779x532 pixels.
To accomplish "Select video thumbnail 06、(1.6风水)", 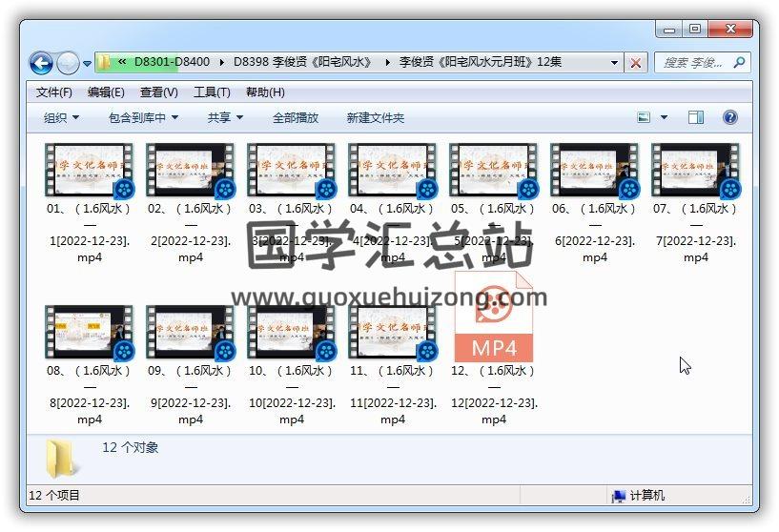I will pyautogui.click(x=595, y=171).
